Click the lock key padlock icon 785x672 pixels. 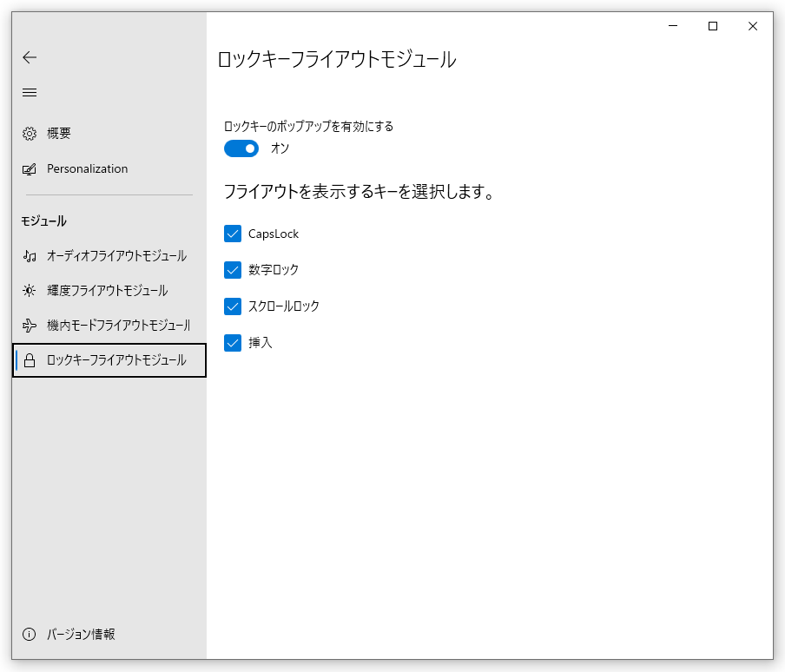coord(30,360)
